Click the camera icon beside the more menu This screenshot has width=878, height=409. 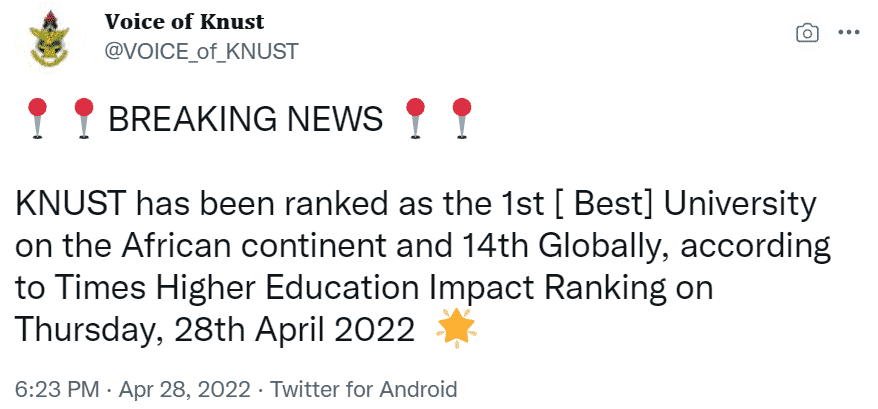tap(807, 33)
